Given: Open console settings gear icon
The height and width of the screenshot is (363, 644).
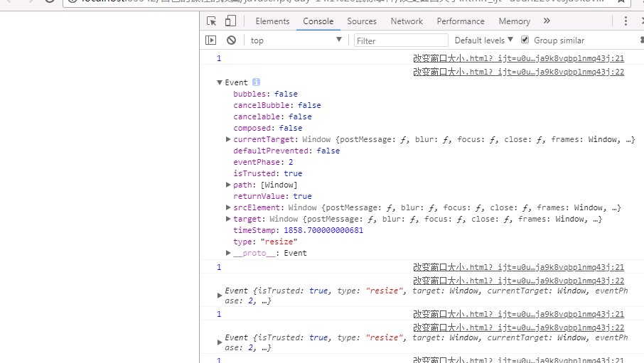Looking at the screenshot, I should pyautogui.click(x=640, y=40).
